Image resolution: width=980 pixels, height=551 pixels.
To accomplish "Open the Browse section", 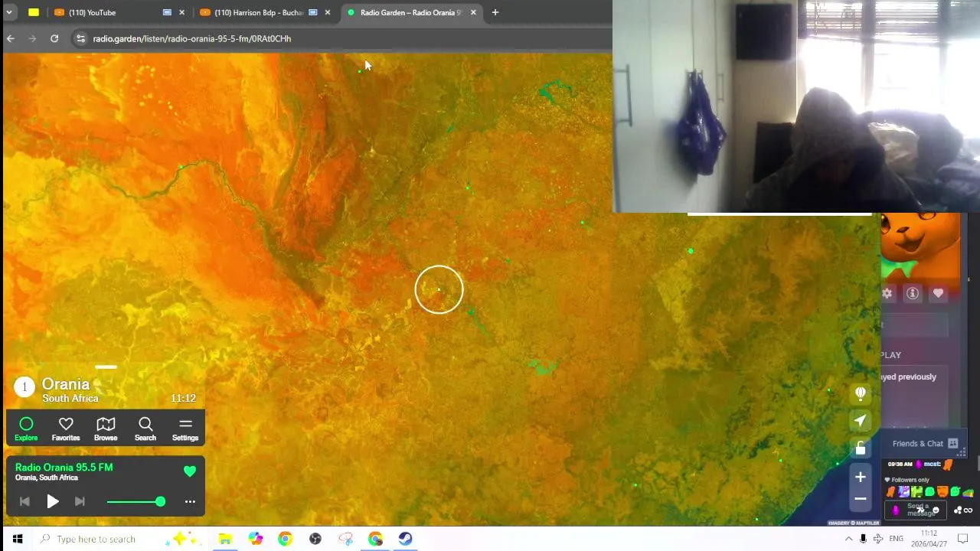I will coord(106,429).
